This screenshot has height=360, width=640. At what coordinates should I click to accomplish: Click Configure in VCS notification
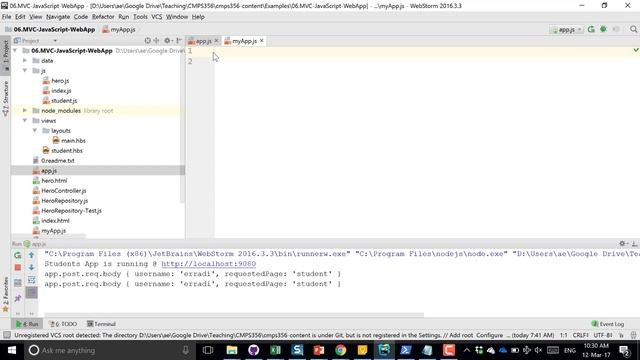point(489,335)
